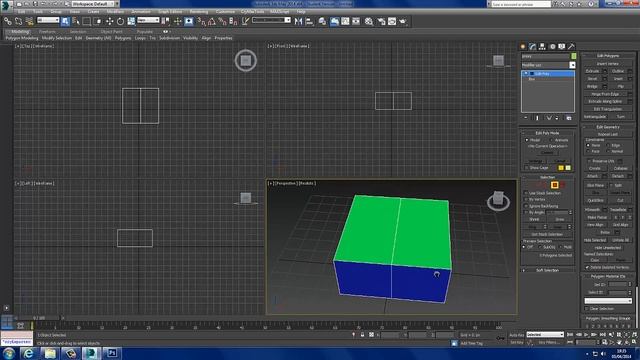Choose the Select and Move tool

[109, 21]
